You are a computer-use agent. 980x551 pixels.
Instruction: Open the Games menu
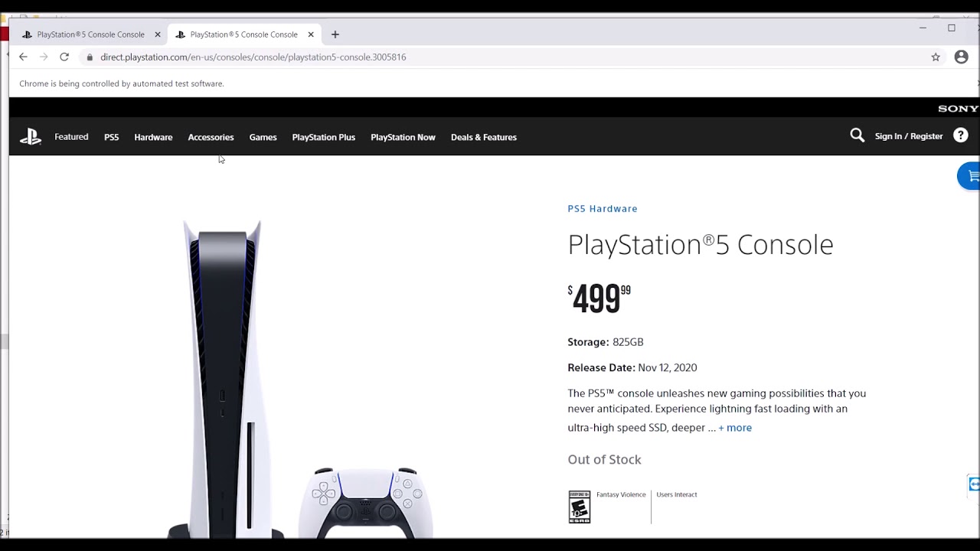[x=263, y=137]
